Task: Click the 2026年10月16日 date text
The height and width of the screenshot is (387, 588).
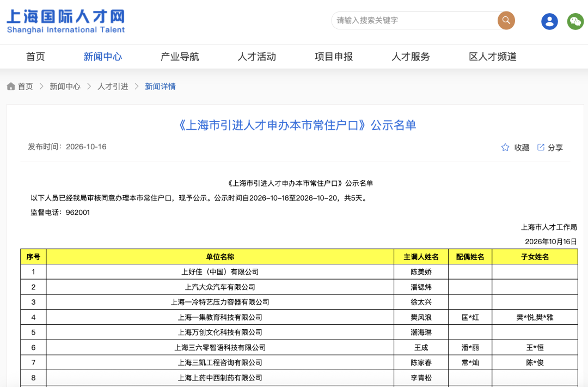Action: [x=550, y=241]
